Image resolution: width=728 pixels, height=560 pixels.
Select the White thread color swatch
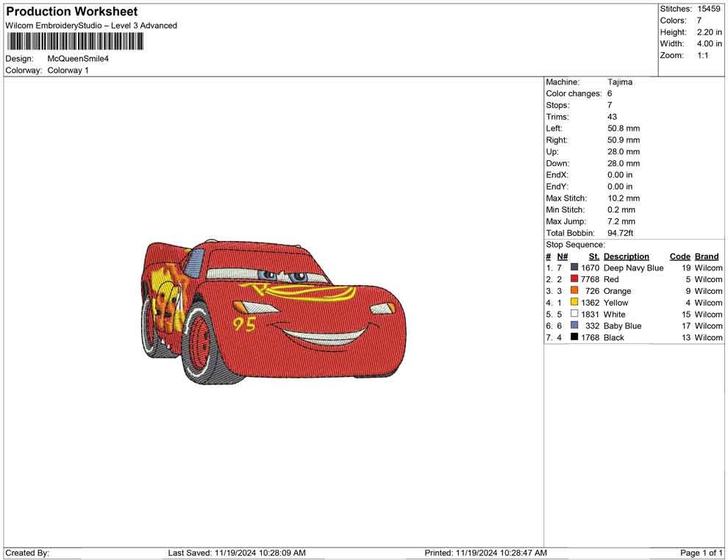(574, 314)
